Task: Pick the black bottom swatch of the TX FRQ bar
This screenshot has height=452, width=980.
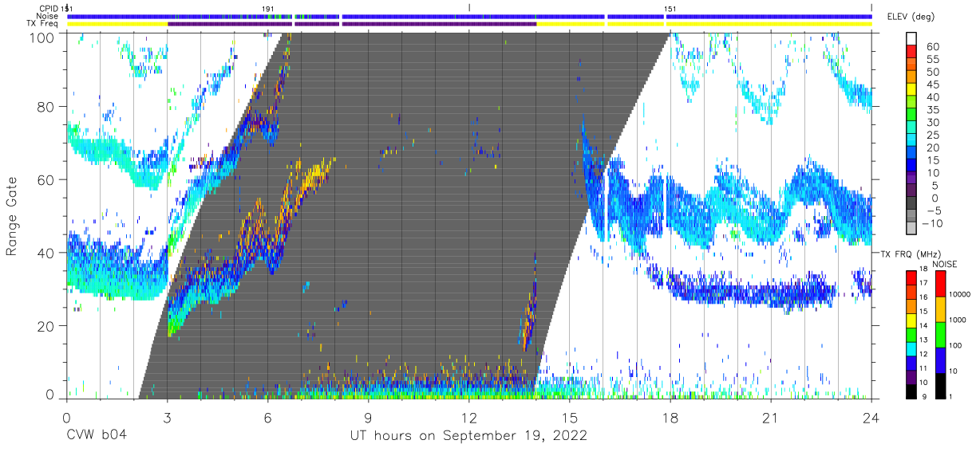Action: [911, 390]
